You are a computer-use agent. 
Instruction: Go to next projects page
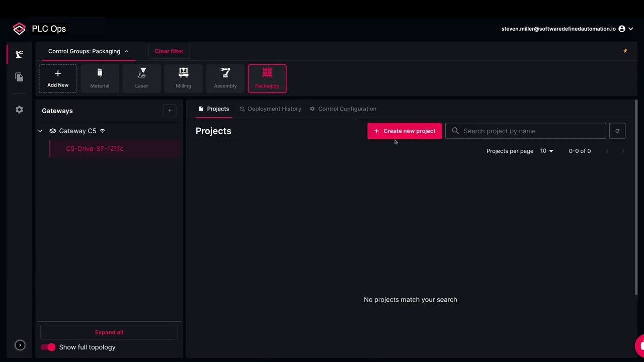click(623, 151)
